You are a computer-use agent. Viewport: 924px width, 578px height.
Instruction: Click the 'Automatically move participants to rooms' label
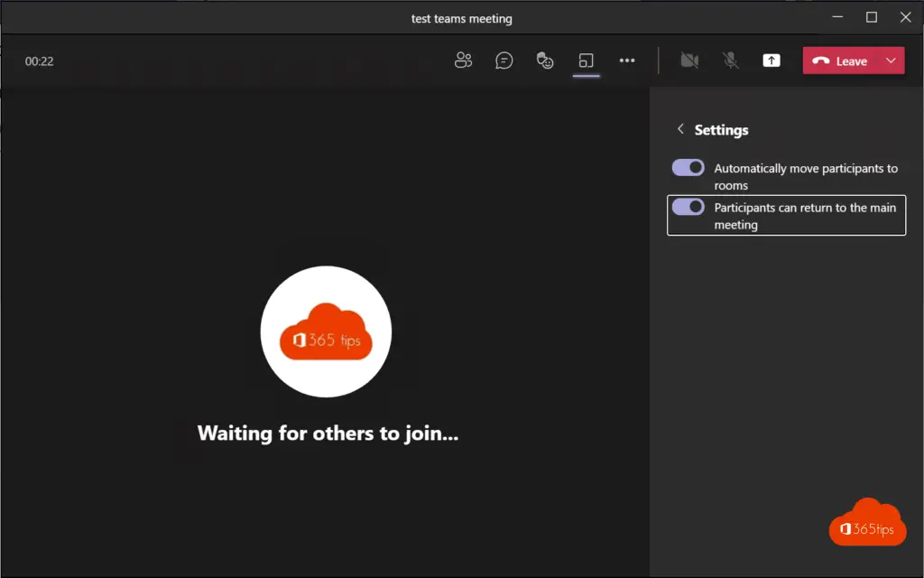point(806,176)
